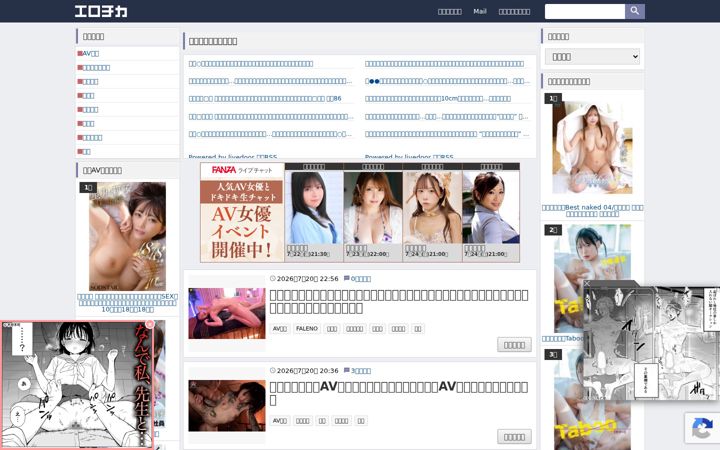This screenshot has width=720, height=450.
Task: Open the Mail link in top navigation
Action: point(480,11)
